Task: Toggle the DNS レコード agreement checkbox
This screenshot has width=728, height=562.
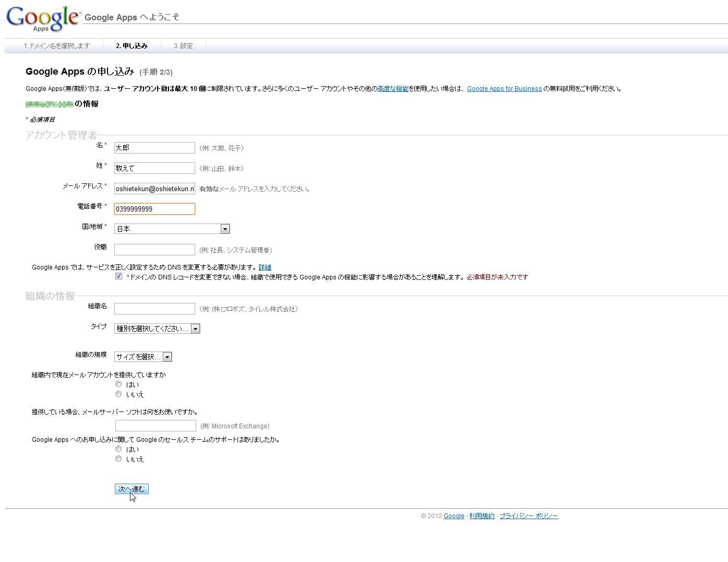Action: point(119,276)
